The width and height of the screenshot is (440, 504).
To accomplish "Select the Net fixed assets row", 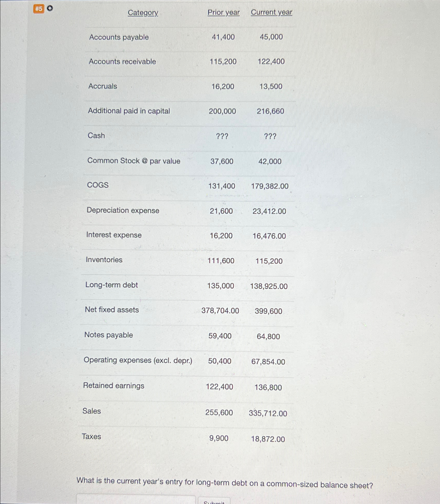I will 112,310.
